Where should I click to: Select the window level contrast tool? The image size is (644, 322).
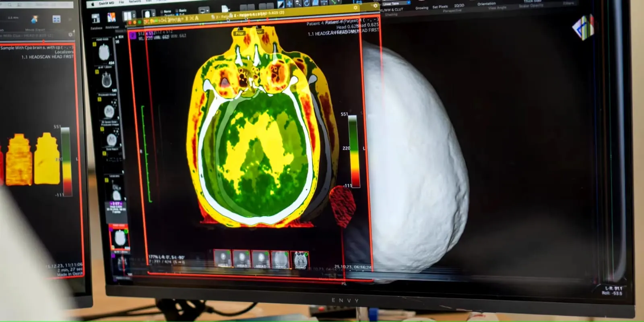(281, 4)
